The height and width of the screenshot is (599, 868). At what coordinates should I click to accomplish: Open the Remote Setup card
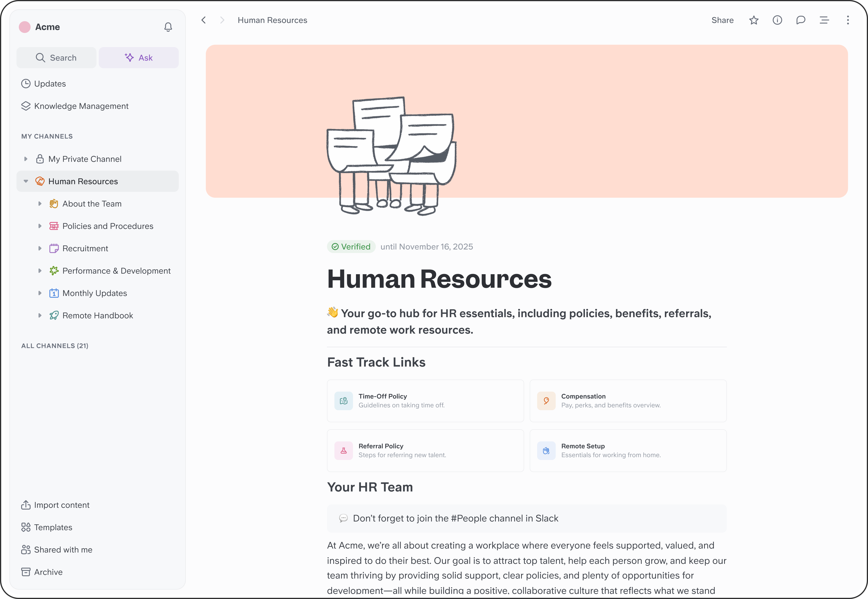[x=628, y=450]
